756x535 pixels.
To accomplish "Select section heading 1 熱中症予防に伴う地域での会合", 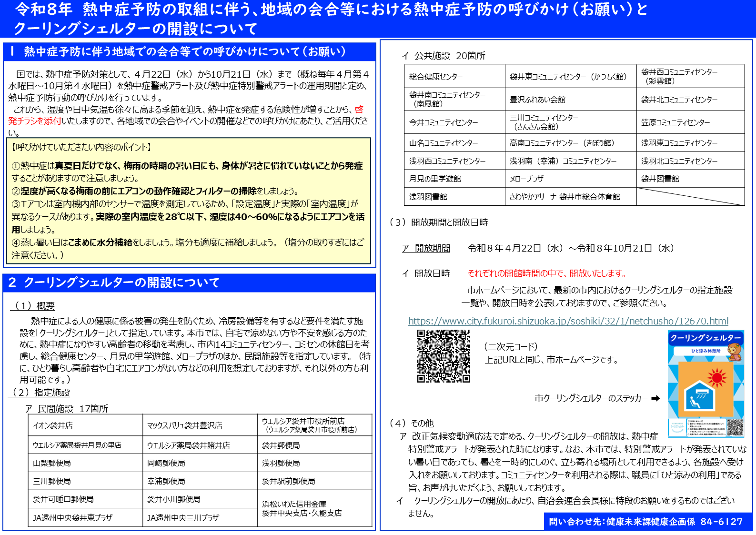I will click(190, 51).
